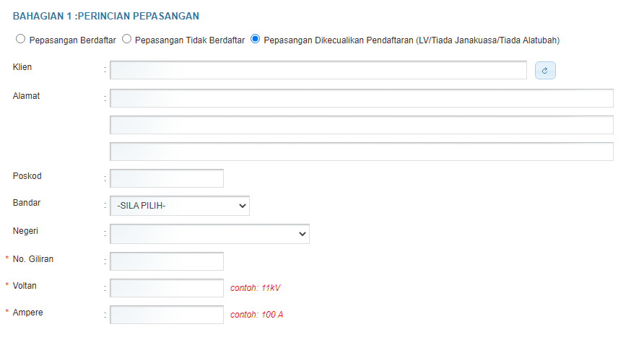Click the third Alamat address line field
This screenshot has height=340, width=644.
pyautogui.click(x=362, y=152)
